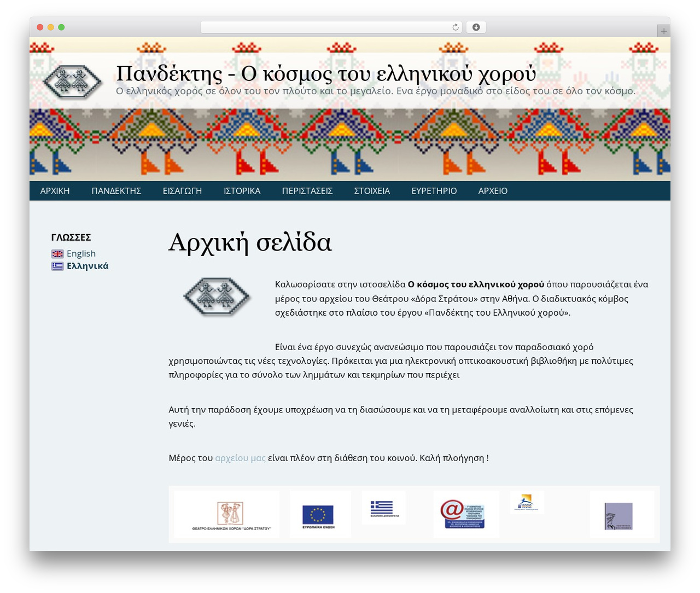Go to ΑΡΧΙΚΗ menu item
Screen dimensions: 700x593
coord(55,191)
